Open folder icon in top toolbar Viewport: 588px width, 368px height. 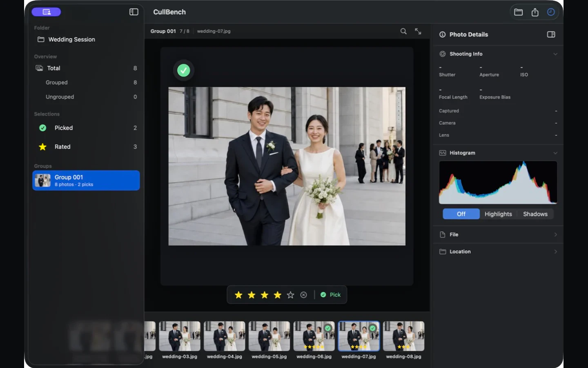[x=518, y=12]
